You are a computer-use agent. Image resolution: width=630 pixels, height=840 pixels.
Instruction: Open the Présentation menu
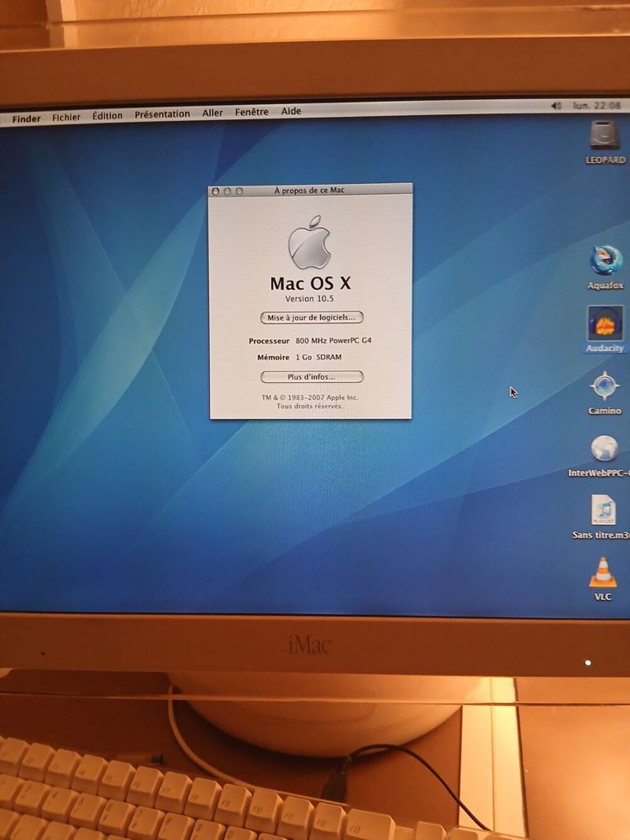coord(162,114)
